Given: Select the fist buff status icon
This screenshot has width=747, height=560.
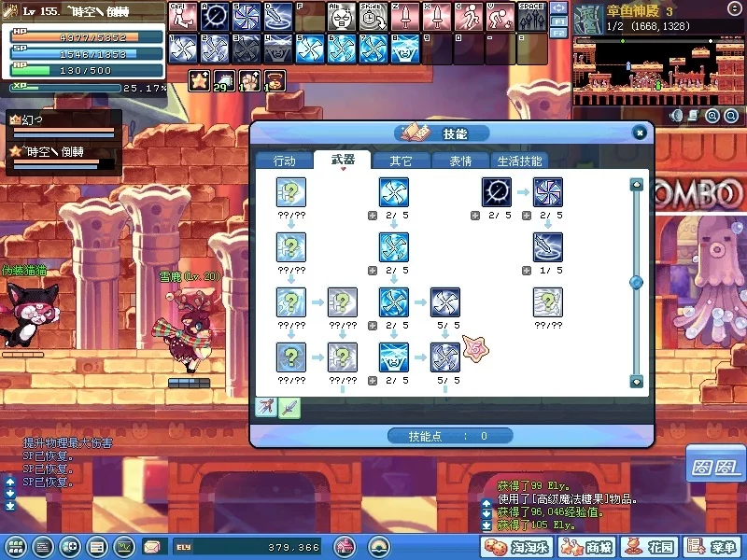Looking at the screenshot, I should [x=249, y=80].
